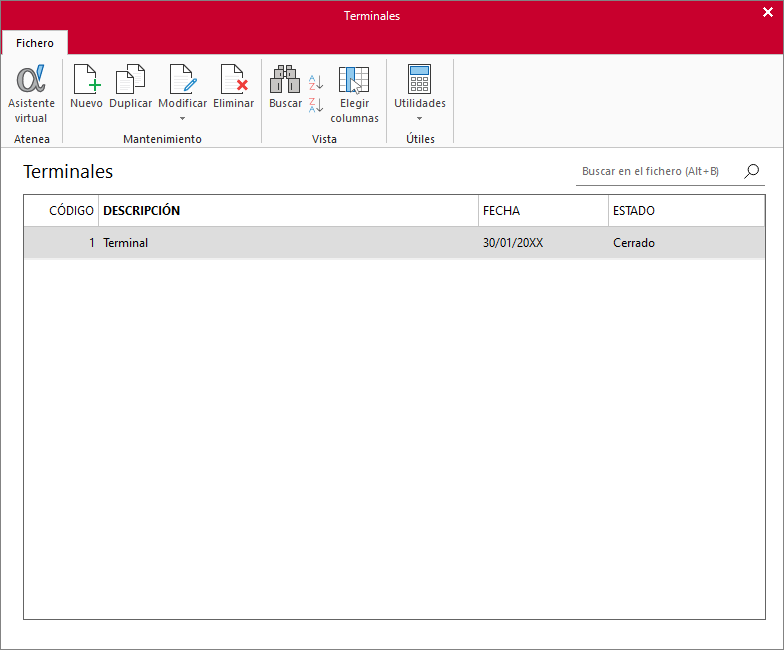This screenshot has height=650, width=784.
Task: Select the Duplicar icon
Action: [130, 79]
